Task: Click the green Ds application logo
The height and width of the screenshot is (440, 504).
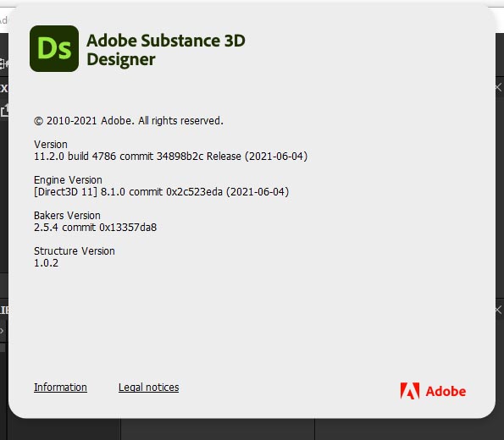Action: coord(54,48)
